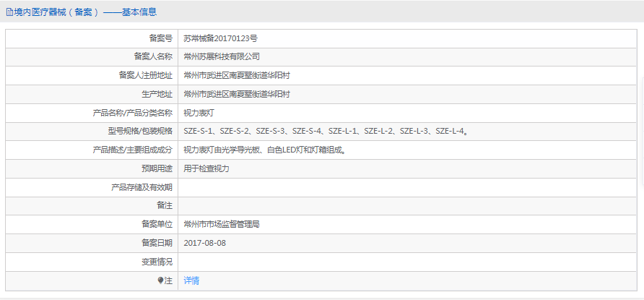The height and width of the screenshot is (300, 644).
Task: Open the 详情 link
Action: tap(191, 280)
